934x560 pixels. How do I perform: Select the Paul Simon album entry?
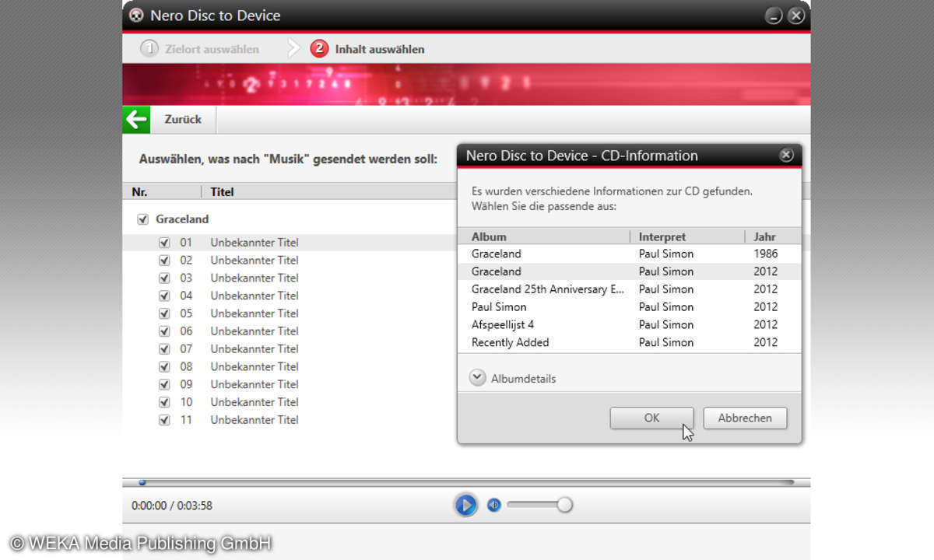[x=629, y=307]
